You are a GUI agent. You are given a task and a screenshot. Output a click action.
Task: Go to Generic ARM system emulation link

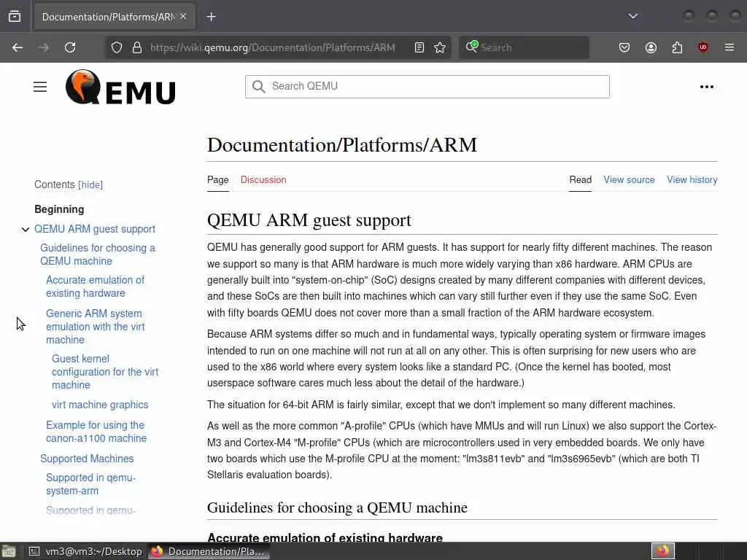[x=96, y=327]
